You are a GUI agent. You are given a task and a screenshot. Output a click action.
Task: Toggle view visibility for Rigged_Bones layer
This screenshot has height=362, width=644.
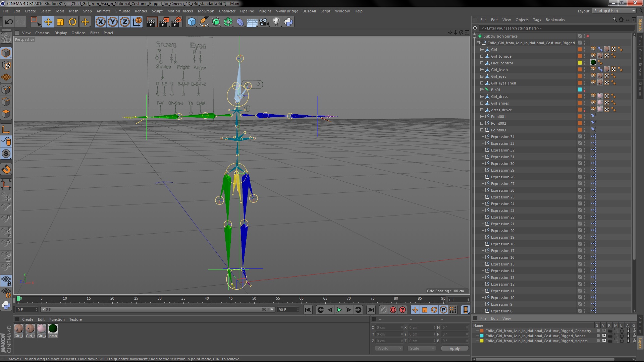click(x=604, y=336)
